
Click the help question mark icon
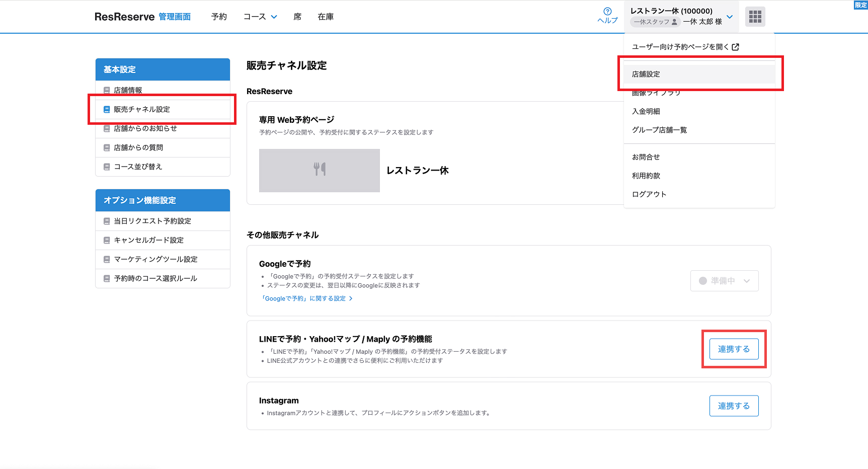(x=607, y=11)
